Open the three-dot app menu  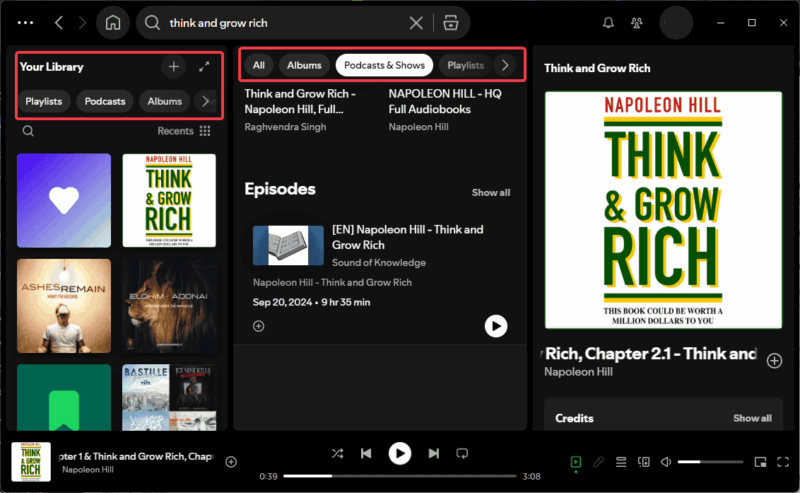click(x=25, y=23)
